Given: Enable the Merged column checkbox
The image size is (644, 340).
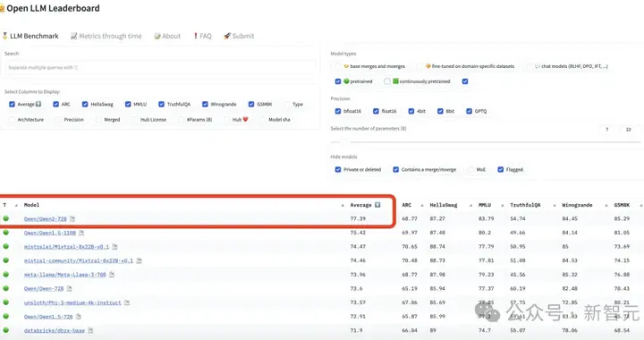Looking at the screenshot, I should tap(98, 120).
